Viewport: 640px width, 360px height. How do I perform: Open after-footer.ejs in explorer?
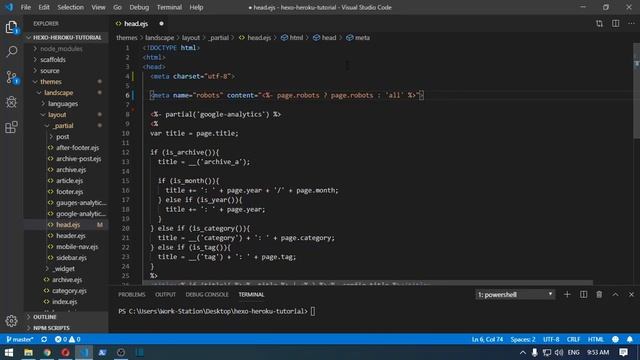77,148
